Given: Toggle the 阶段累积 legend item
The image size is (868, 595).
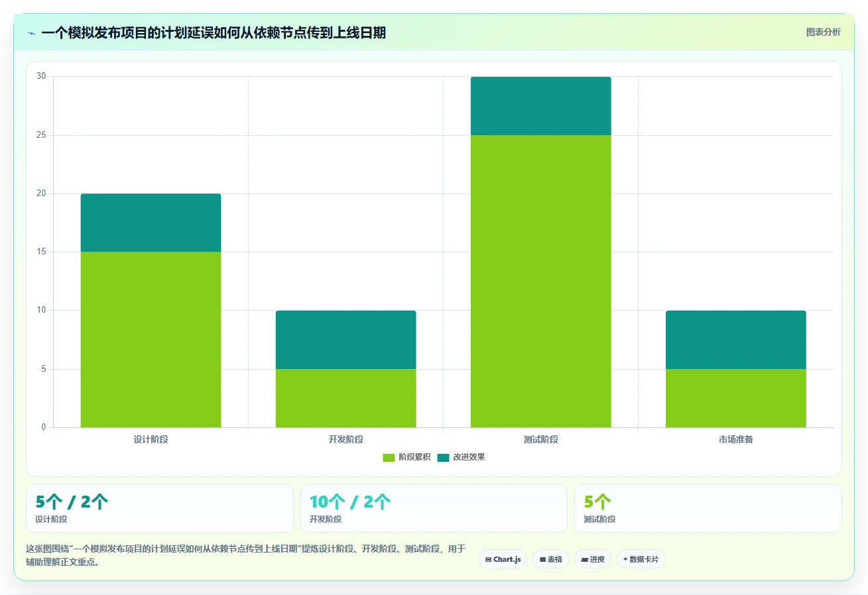Looking at the screenshot, I should point(406,457).
